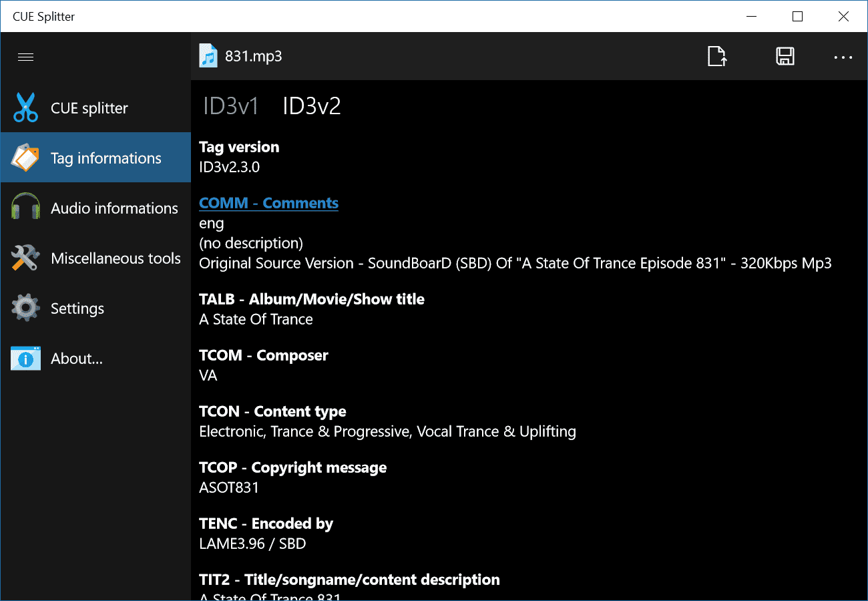Click the About info icon
Viewport: 868px width, 601px height.
pyautogui.click(x=25, y=359)
